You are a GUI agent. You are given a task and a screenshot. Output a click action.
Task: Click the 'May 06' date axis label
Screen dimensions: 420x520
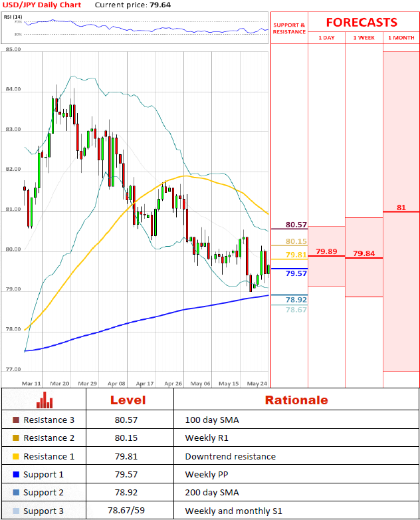pyautogui.click(x=200, y=384)
